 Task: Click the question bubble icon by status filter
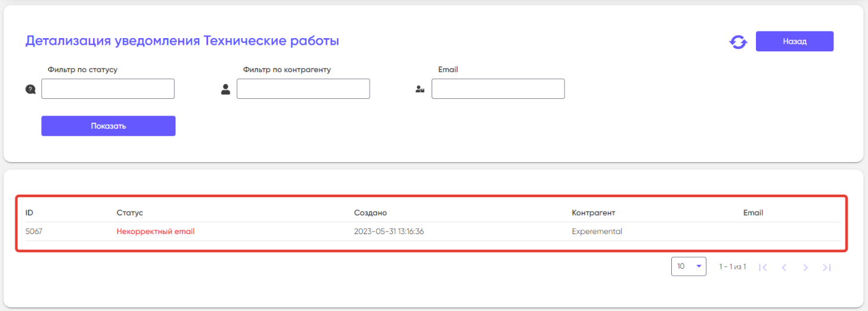[30, 89]
